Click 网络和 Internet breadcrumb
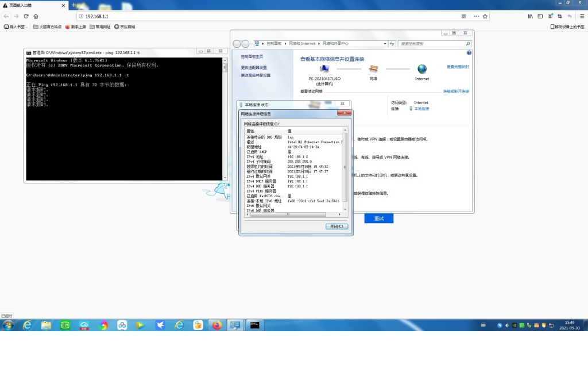Image resolution: width=588 pixels, height=368 pixels. [302, 44]
